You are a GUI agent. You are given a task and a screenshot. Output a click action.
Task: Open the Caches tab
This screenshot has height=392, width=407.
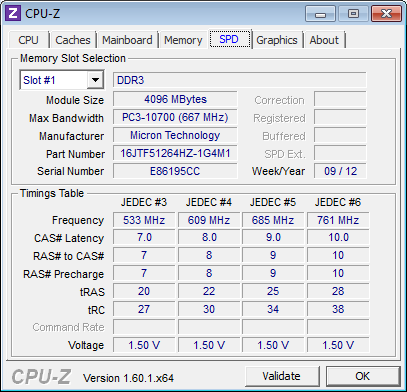pos(73,40)
